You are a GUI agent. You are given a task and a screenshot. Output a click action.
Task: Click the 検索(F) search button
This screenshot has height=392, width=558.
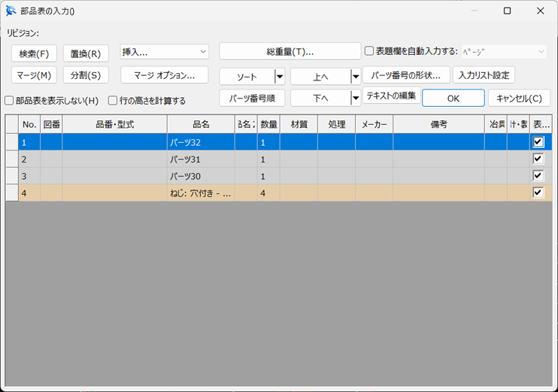(x=34, y=53)
